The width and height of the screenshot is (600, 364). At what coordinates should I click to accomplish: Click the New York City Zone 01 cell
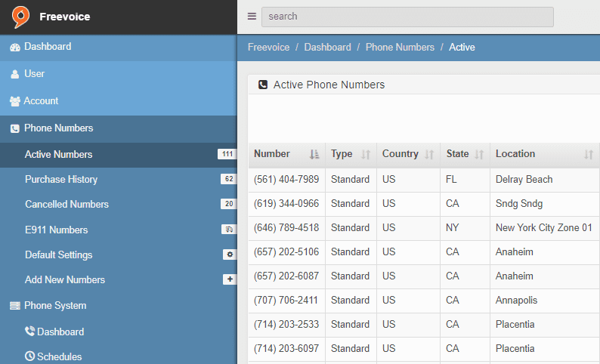pyautogui.click(x=544, y=227)
